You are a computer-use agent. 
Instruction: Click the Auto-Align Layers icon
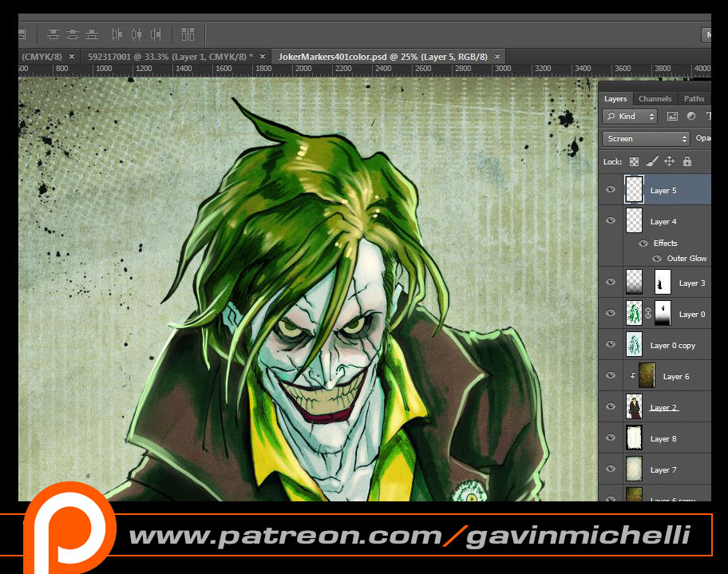[x=188, y=34]
